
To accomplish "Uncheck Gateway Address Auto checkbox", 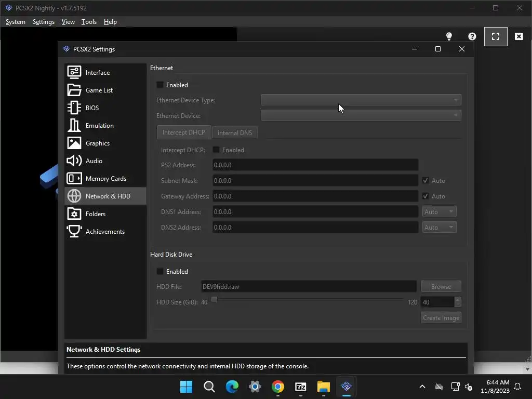I will click(x=425, y=196).
